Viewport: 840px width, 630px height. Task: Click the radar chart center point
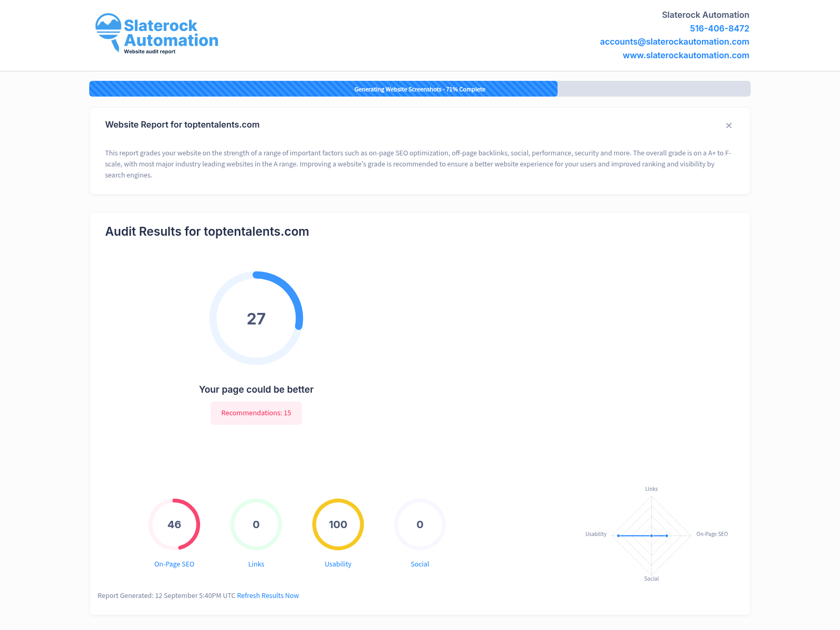click(652, 535)
